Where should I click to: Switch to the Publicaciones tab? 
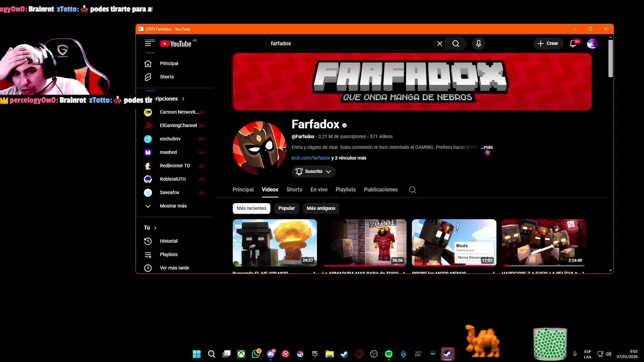tap(381, 190)
